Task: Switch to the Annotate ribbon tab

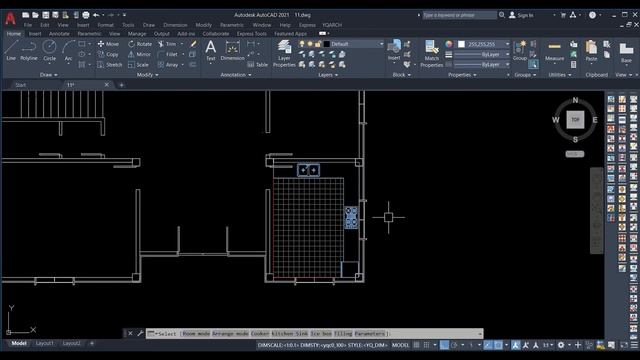Action: (x=59, y=34)
